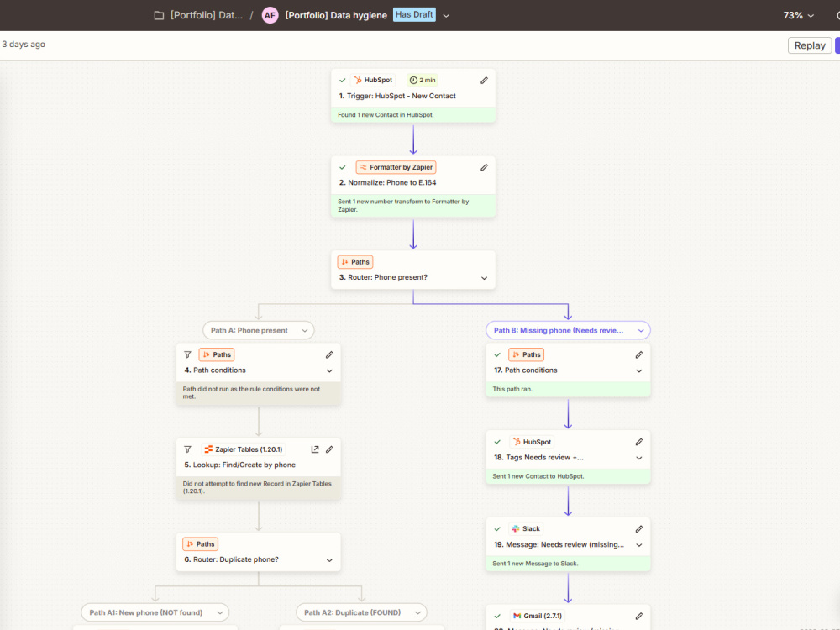Click the Replay button
Screen dimensions: 840x630
[x=810, y=45]
